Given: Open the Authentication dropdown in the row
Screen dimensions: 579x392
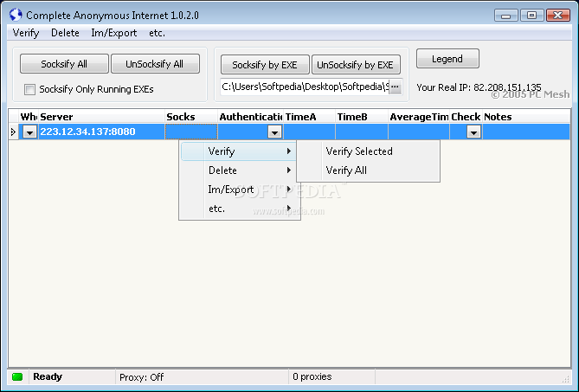Looking at the screenshot, I should [x=274, y=132].
